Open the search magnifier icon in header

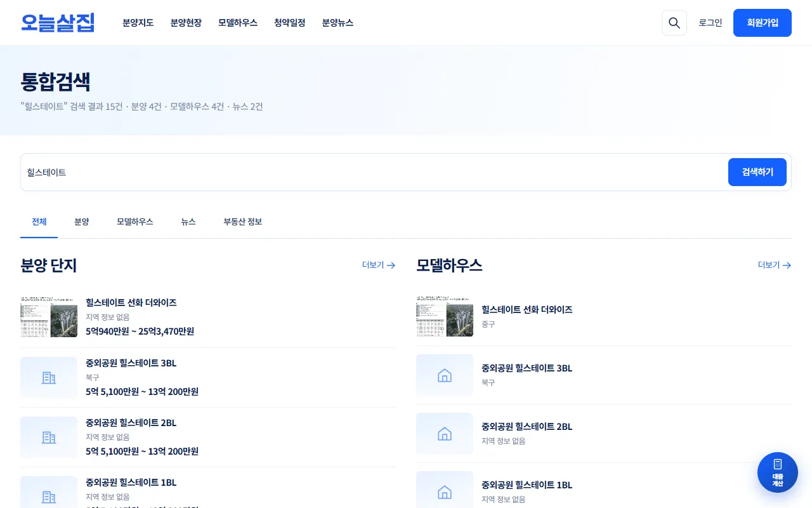(x=674, y=23)
